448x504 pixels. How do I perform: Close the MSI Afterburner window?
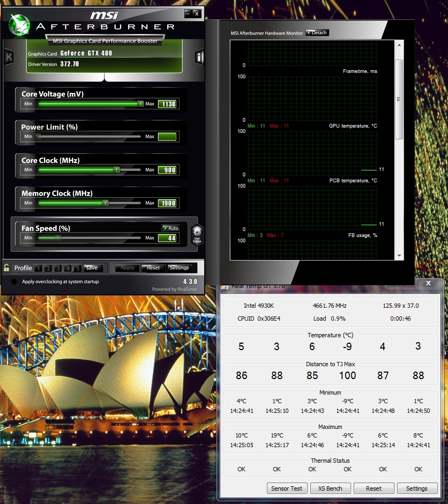(x=197, y=13)
